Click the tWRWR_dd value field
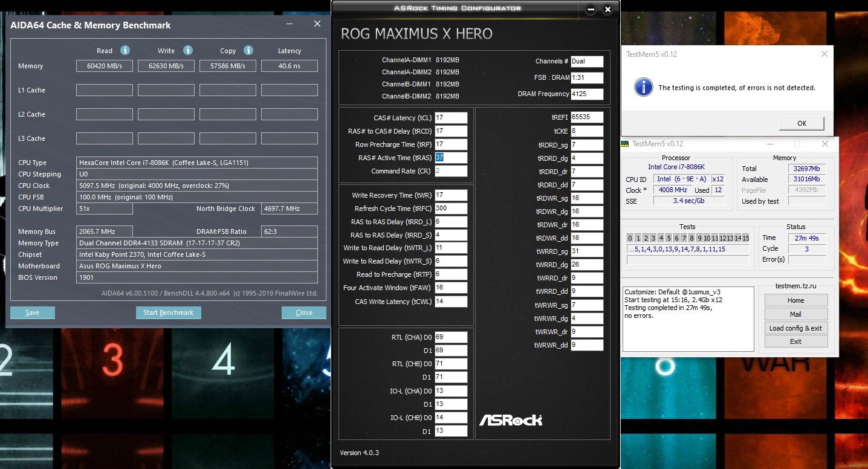This screenshot has height=469, width=868. (x=587, y=345)
